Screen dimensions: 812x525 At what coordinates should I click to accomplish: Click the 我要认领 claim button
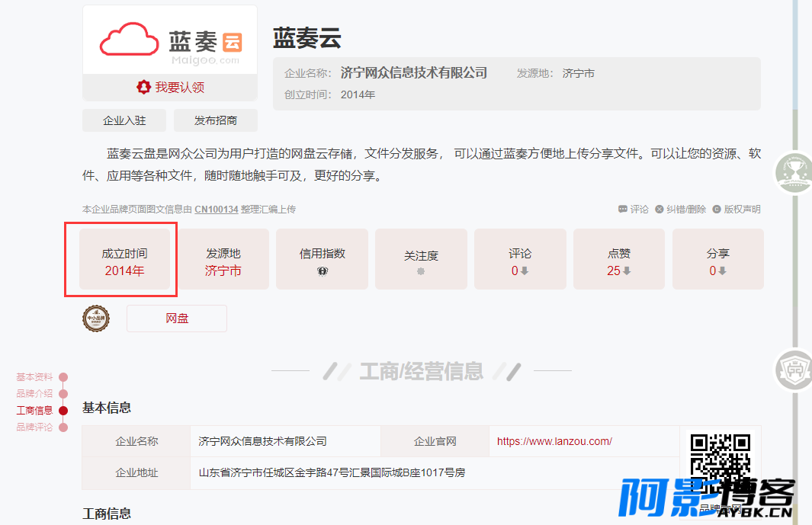tap(170, 87)
